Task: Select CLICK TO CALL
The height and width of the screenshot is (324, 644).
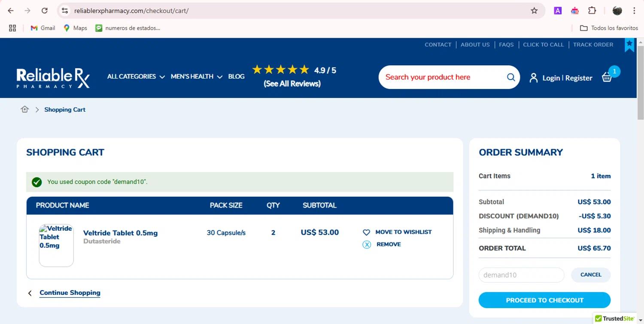Action: coord(543,45)
